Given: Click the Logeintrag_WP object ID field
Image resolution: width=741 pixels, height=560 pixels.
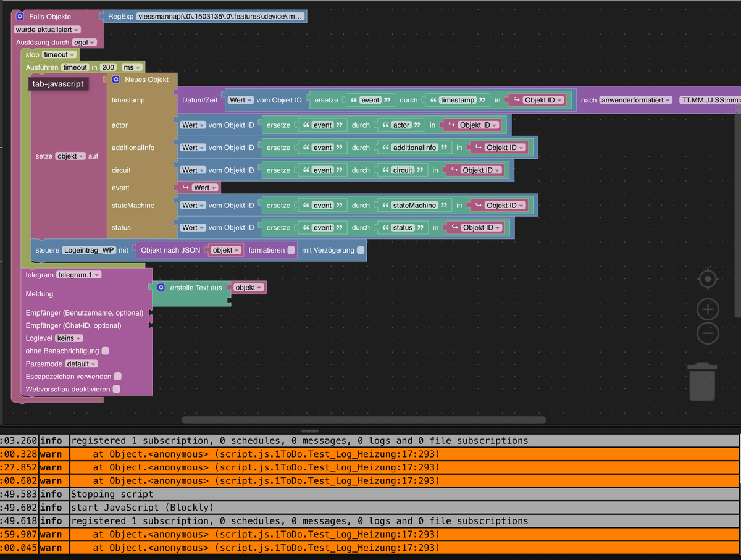Looking at the screenshot, I should tap(89, 250).
